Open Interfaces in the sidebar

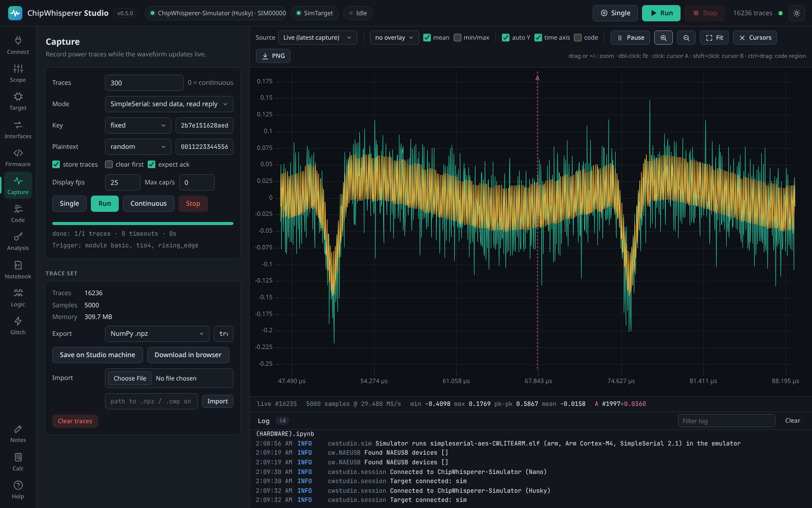coord(18,130)
